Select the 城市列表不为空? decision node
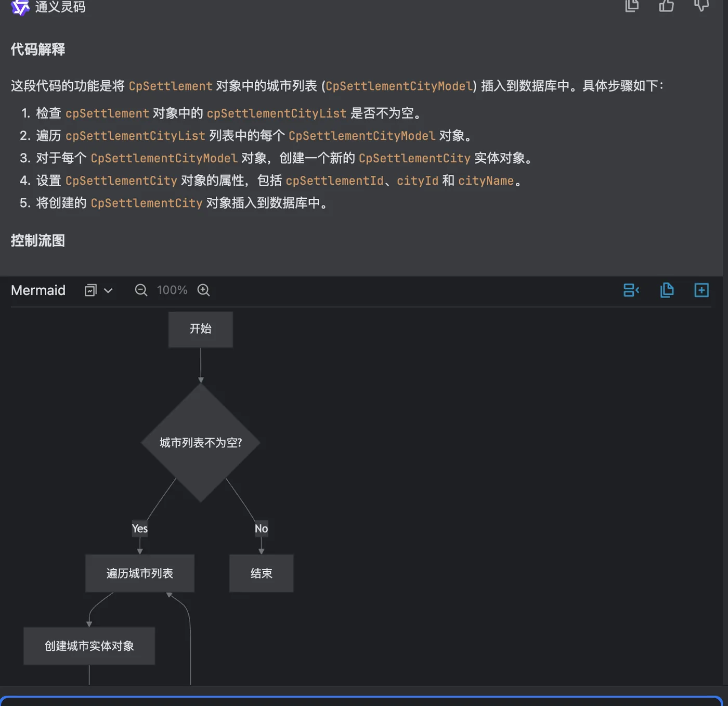This screenshot has width=728, height=706. tap(201, 443)
